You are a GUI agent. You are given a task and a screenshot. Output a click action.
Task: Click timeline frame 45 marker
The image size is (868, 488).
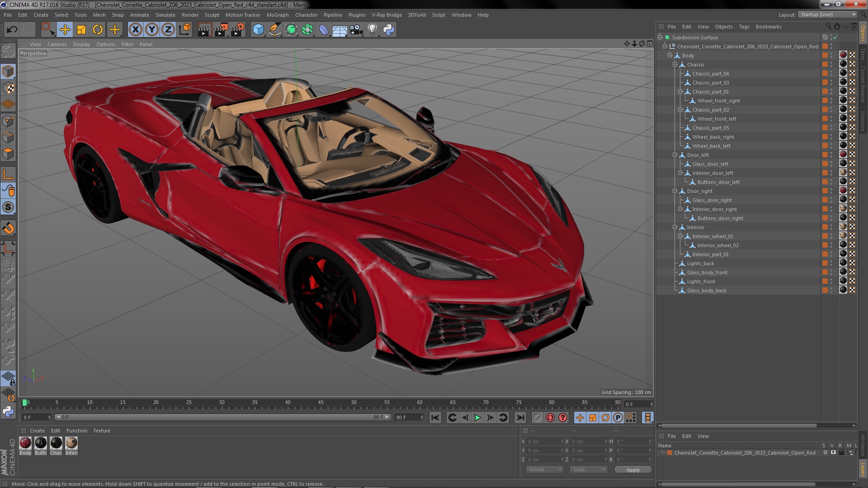(x=321, y=403)
